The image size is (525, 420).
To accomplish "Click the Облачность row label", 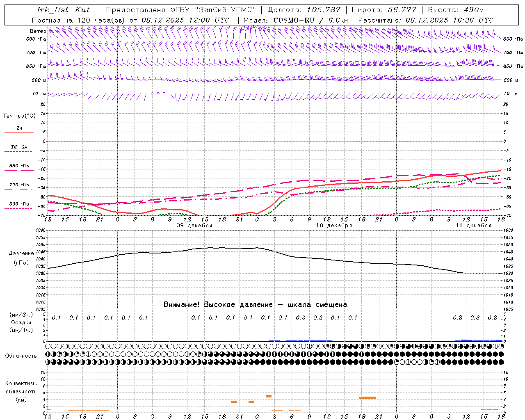I will tap(21, 356).
